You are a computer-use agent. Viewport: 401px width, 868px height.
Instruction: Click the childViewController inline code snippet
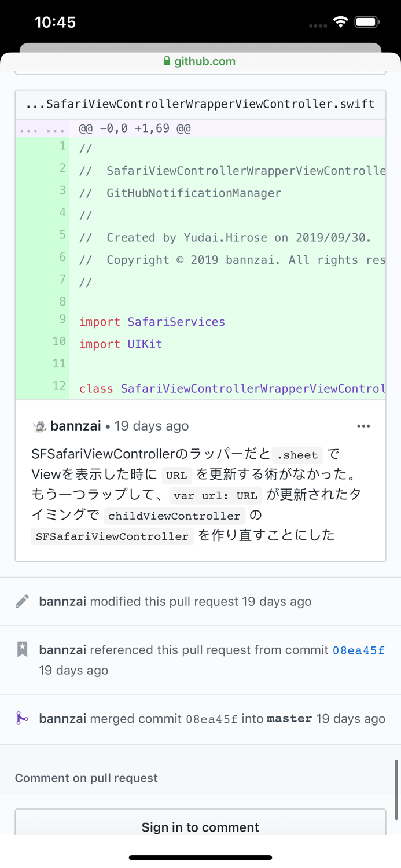tap(174, 516)
